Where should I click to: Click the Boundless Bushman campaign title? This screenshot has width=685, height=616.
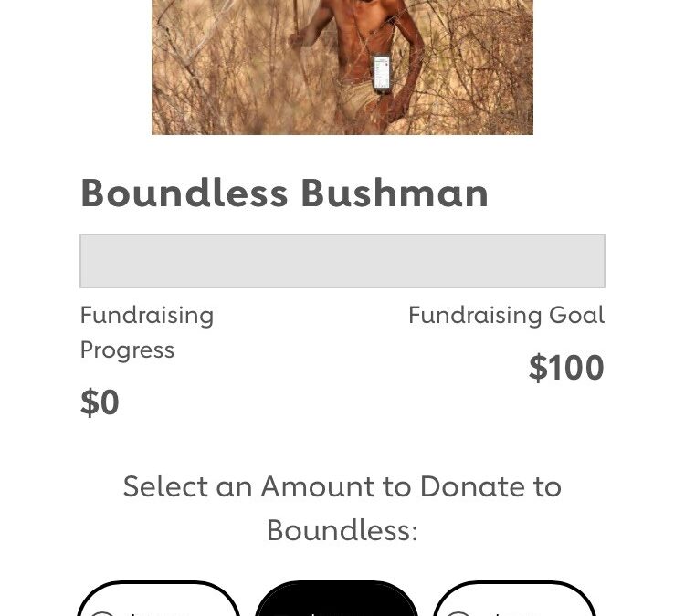tap(284, 193)
